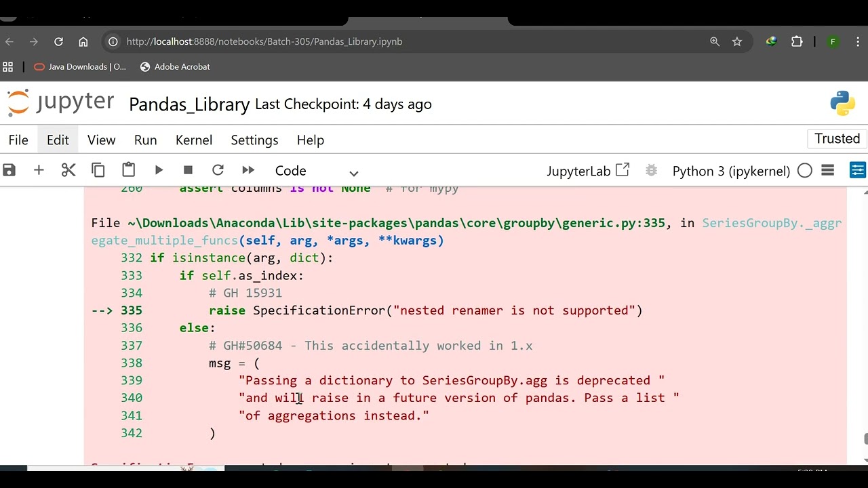Screen dimensions: 868x488
Task: Open the Settings menu
Action: point(254,140)
